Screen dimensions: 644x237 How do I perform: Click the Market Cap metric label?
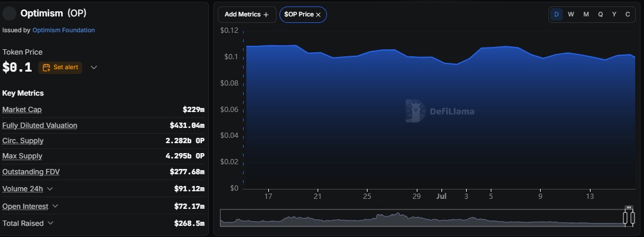pos(22,110)
